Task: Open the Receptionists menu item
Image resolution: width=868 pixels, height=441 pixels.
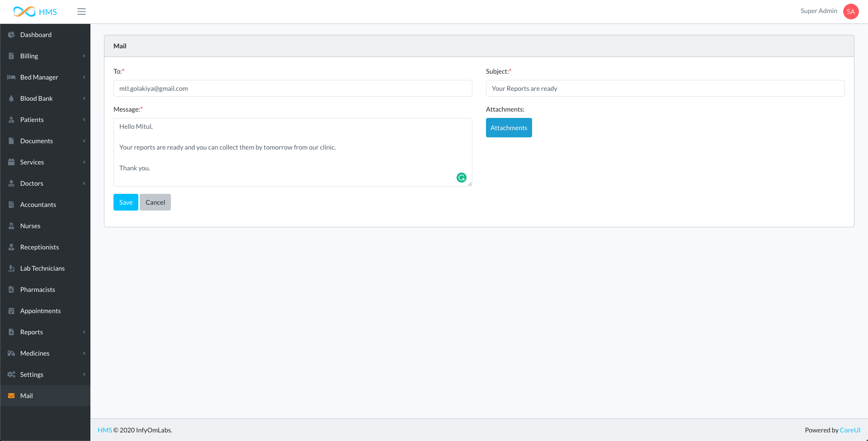Action: (39, 247)
